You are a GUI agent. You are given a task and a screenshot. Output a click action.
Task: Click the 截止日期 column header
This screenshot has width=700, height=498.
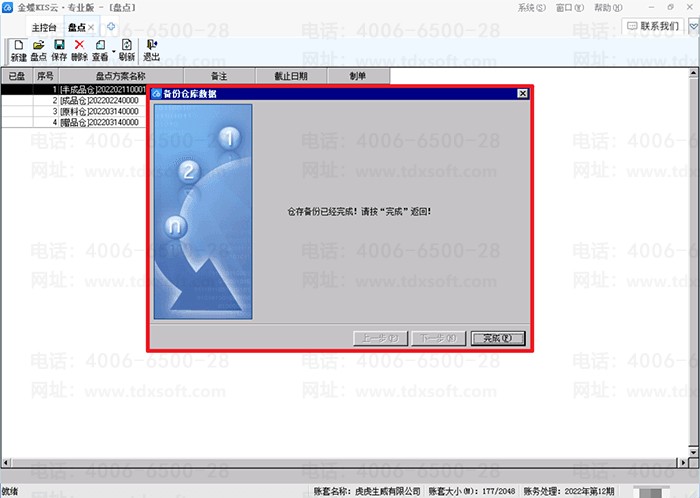click(x=283, y=75)
